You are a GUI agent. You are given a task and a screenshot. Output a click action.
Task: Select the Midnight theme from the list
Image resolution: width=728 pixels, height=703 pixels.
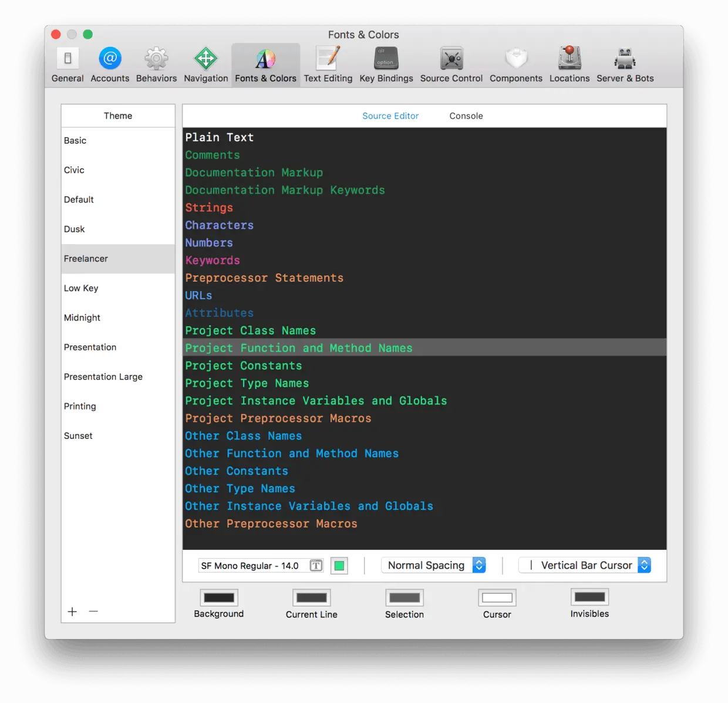(x=82, y=317)
